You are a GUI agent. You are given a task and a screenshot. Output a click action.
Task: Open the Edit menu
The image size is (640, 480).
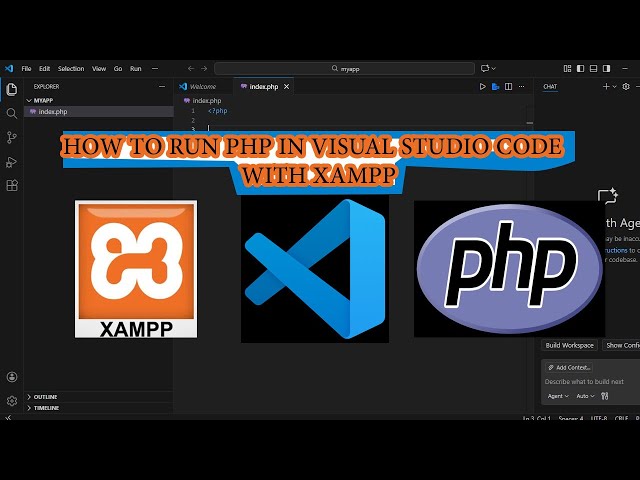[x=44, y=69]
